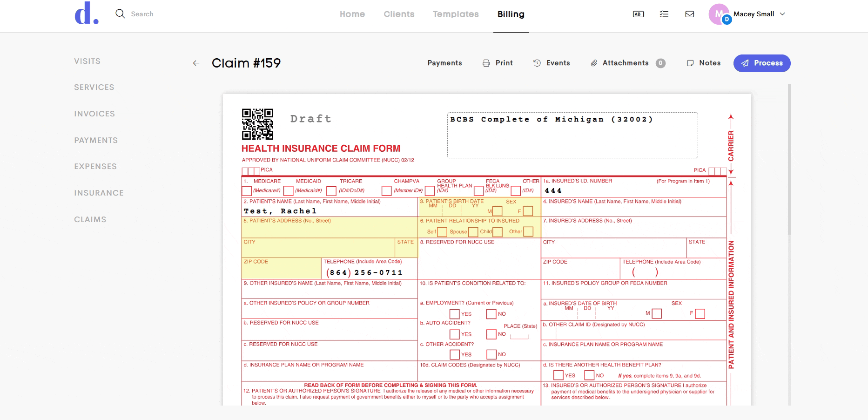This screenshot has height=420, width=868.
Task: Click the vertical scrollbar of the claim form
Action: pos(789,244)
